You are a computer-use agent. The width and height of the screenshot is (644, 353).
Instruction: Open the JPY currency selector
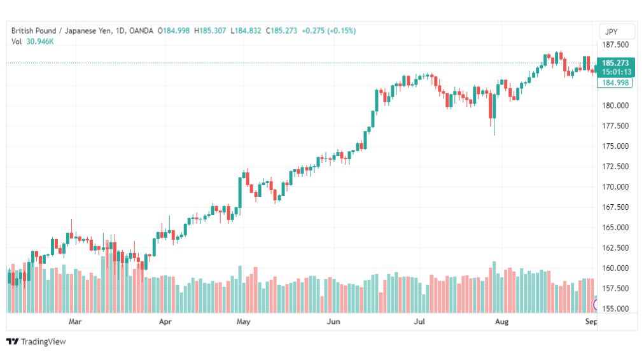point(617,32)
